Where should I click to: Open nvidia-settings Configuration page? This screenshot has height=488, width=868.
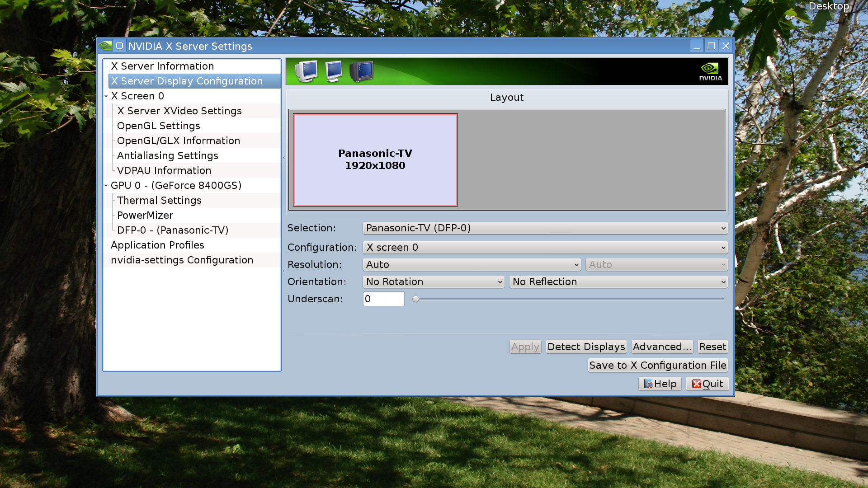182,260
